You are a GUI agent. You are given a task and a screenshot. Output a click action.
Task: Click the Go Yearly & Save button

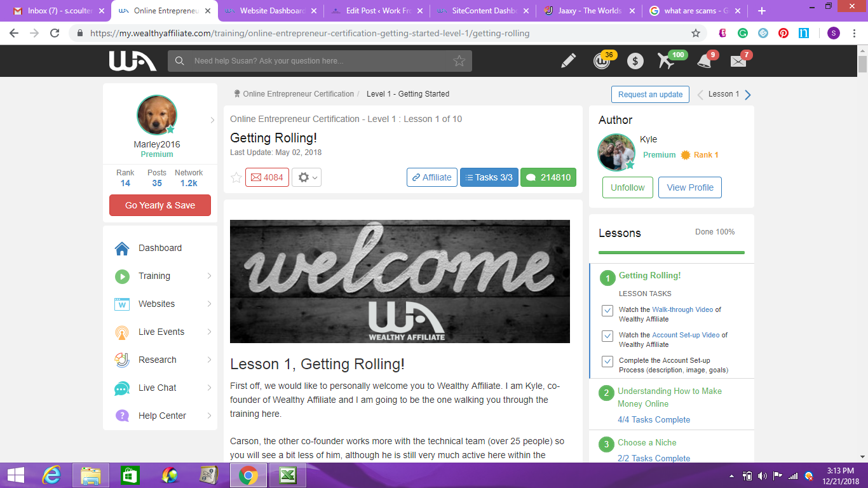pos(160,205)
